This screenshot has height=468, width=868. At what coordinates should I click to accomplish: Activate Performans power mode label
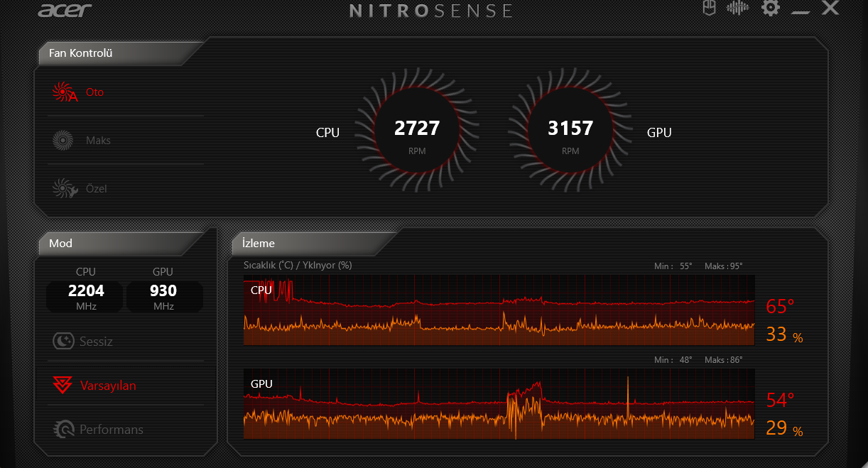pos(112,430)
